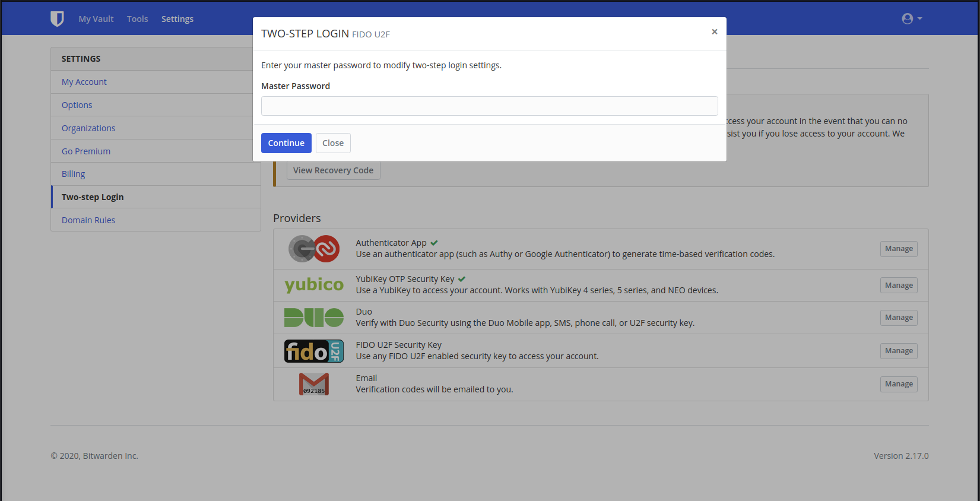980x501 pixels.
Task: Click the Email provider name text
Action: pyautogui.click(x=366, y=378)
